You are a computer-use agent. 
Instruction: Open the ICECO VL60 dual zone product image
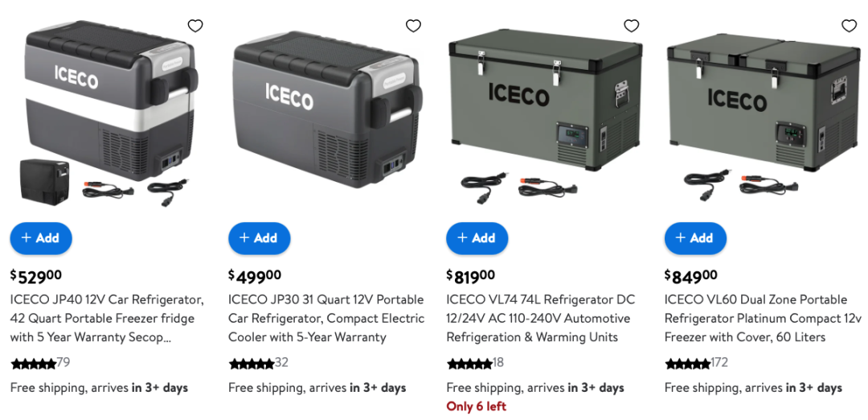click(x=763, y=113)
